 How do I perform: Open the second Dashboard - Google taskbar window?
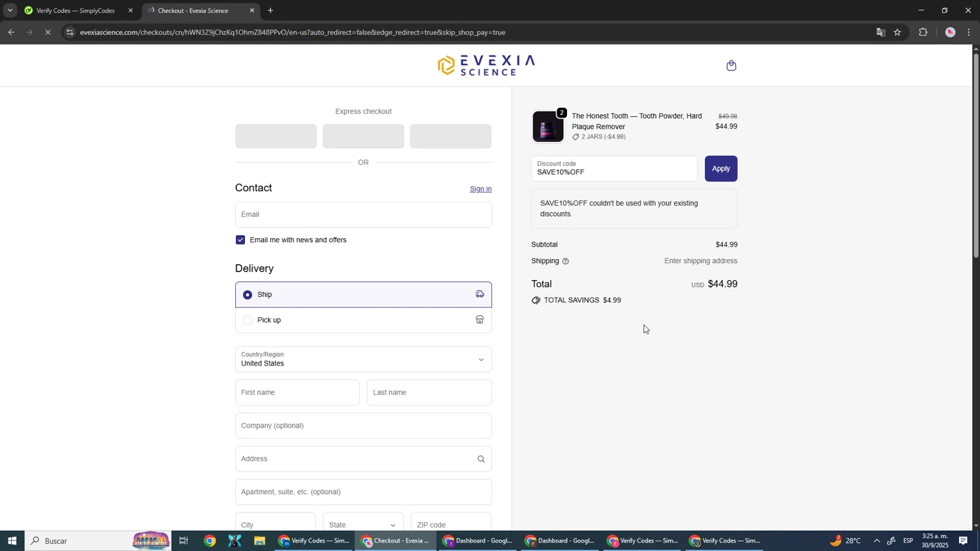[x=560, y=541]
